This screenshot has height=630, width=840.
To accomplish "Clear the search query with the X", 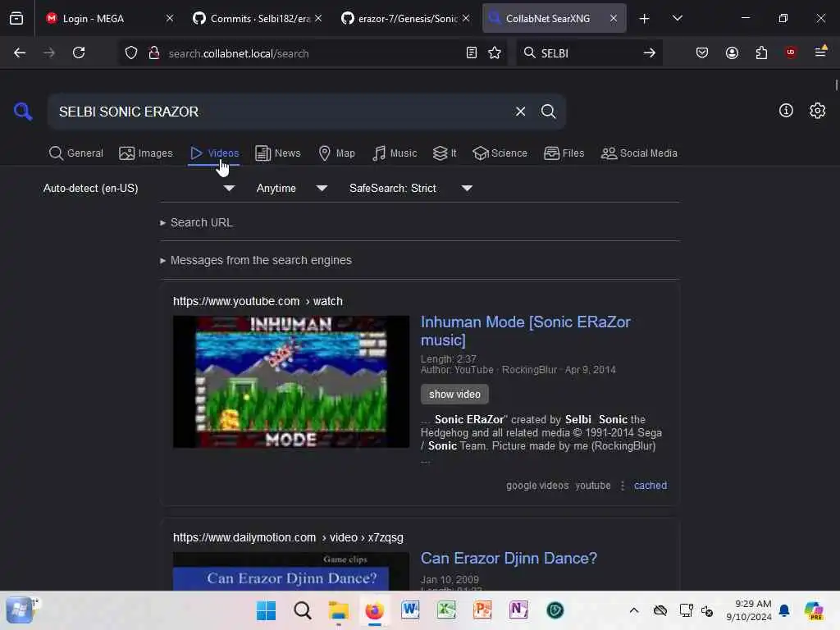I will [520, 112].
